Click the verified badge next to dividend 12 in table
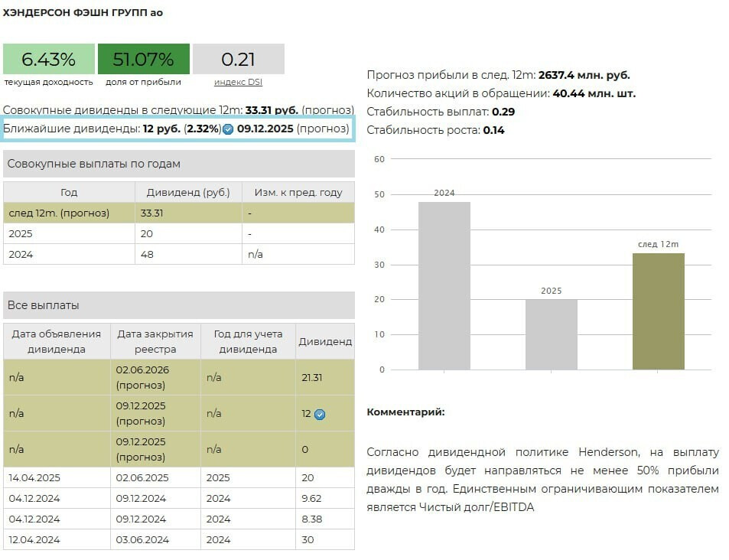 320,415
